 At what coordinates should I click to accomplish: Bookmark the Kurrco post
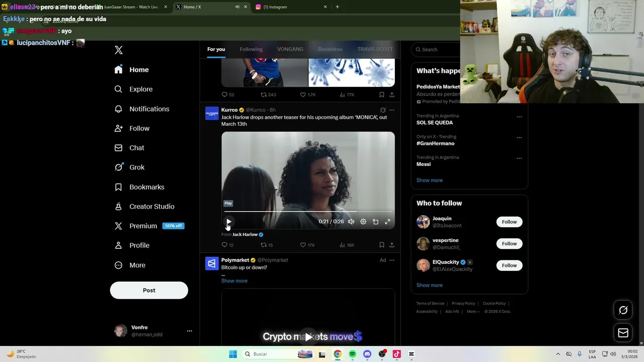382,245
